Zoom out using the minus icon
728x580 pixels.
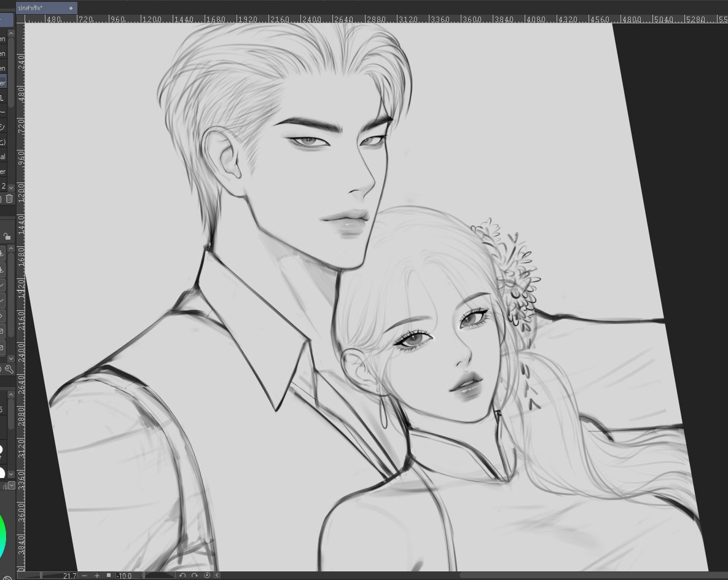pos(85,575)
